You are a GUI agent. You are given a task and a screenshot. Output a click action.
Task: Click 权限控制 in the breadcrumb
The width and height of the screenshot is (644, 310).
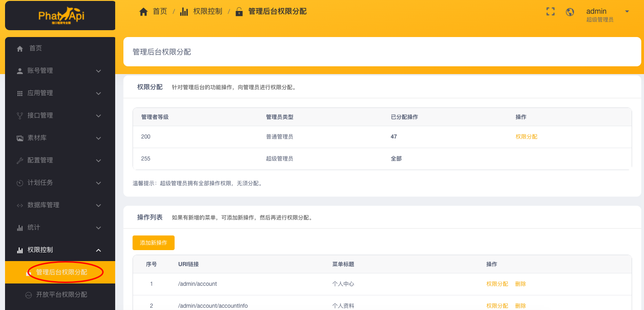pyautogui.click(x=208, y=11)
